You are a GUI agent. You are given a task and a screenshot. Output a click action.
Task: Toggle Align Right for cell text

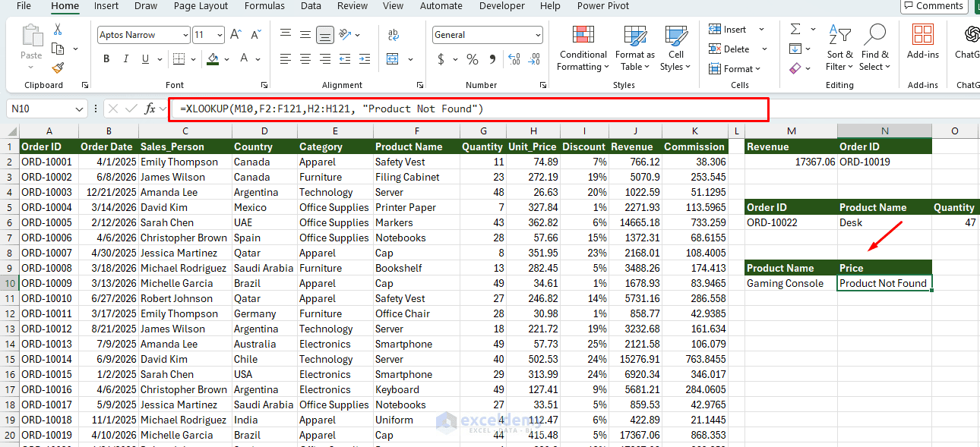pyautogui.click(x=325, y=58)
